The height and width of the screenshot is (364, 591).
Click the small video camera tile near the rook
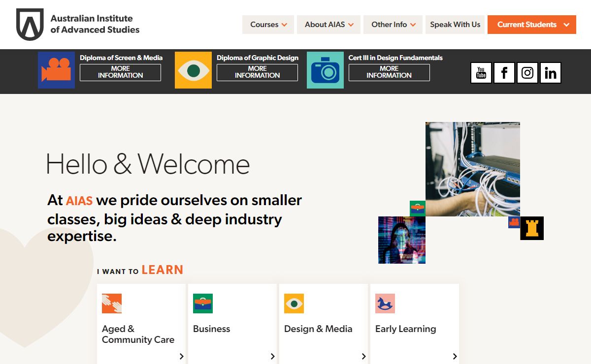click(x=514, y=222)
